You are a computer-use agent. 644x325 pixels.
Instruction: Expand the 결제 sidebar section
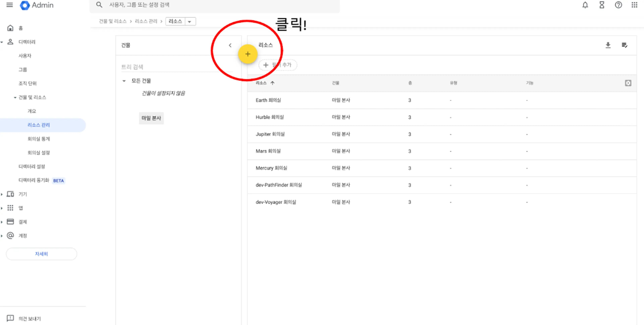(x=2, y=222)
